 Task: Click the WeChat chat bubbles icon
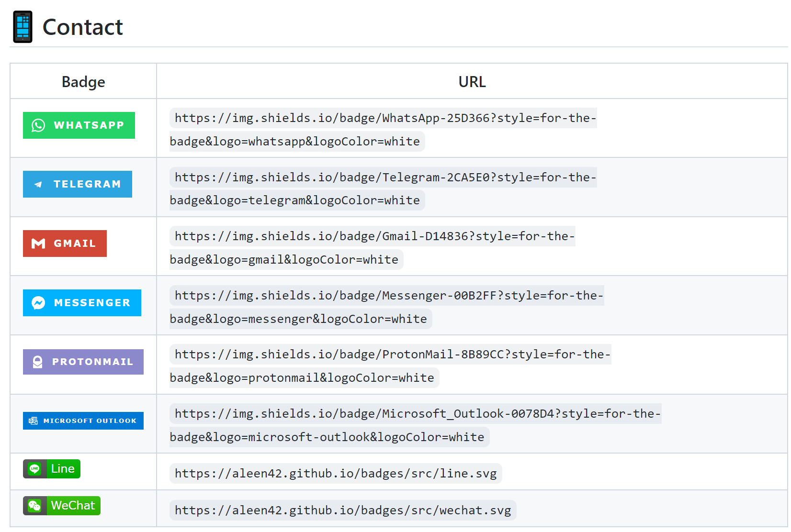tap(35, 505)
